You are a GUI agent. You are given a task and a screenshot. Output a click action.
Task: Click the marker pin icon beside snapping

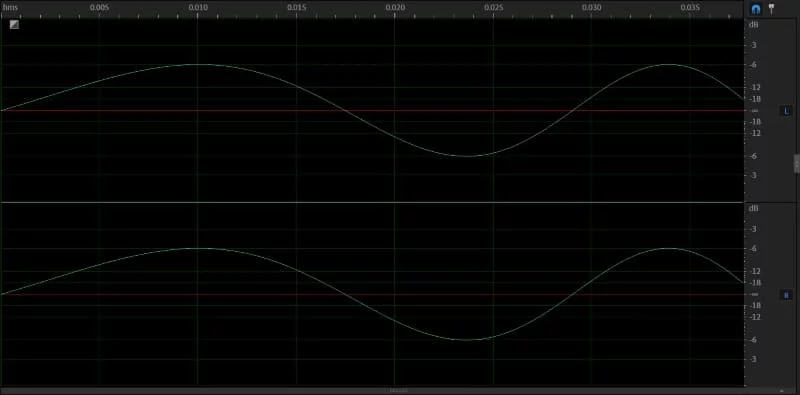click(x=771, y=8)
